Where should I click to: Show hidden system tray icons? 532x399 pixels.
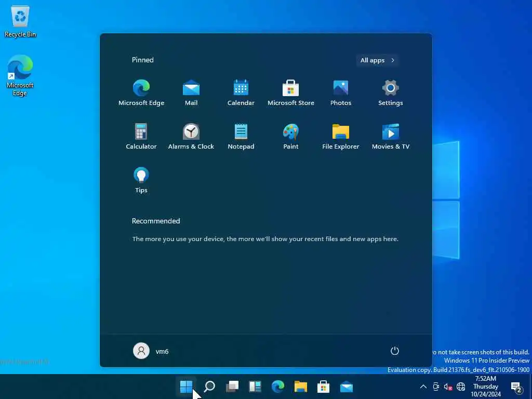423,387
